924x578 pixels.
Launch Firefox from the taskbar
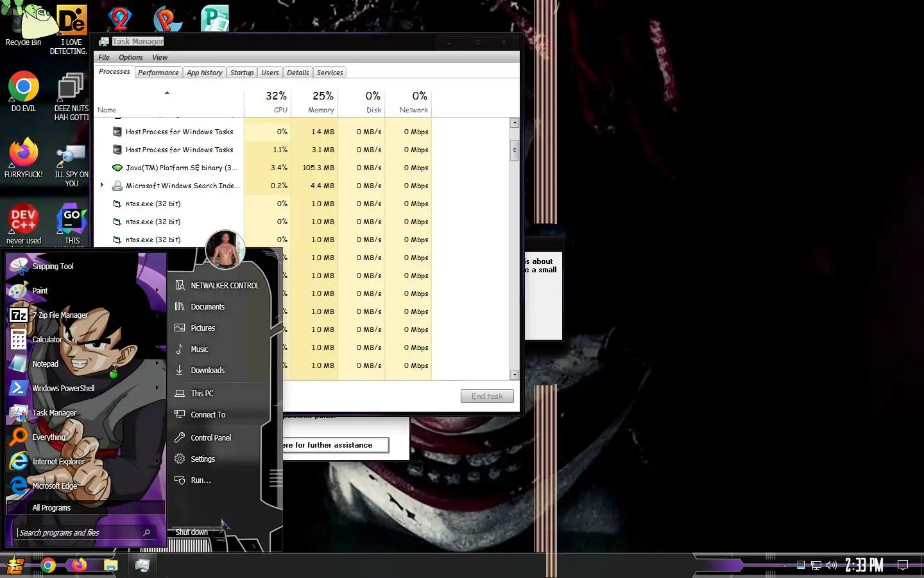coord(79,566)
